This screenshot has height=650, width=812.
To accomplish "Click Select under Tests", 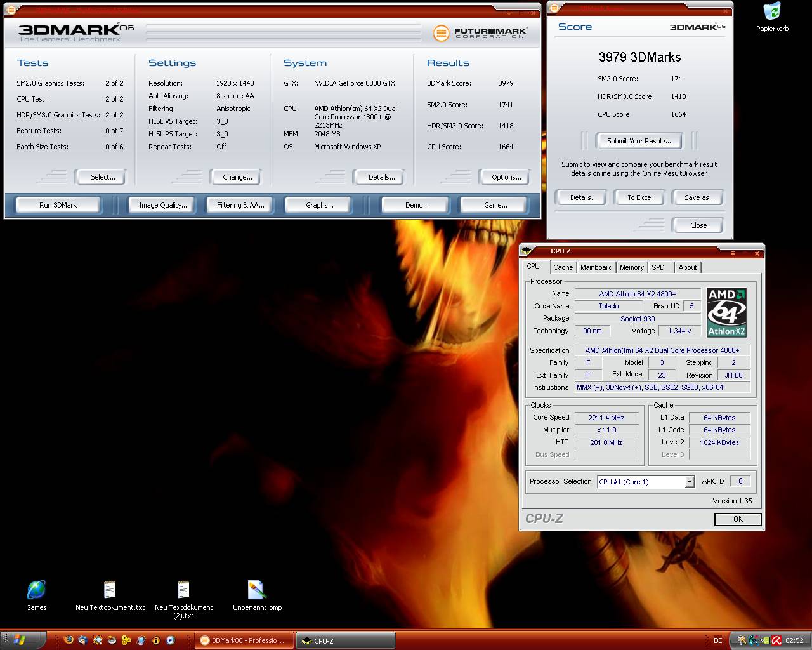I will click(x=102, y=177).
